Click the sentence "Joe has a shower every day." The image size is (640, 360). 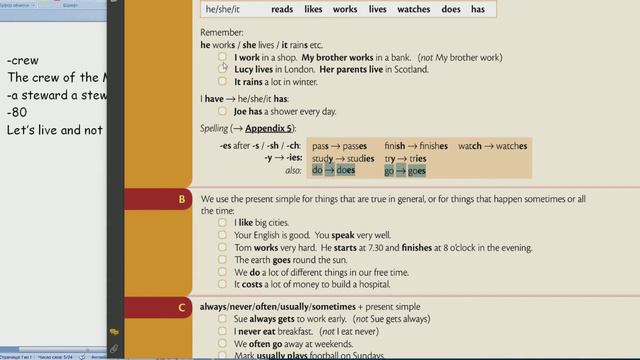(x=285, y=111)
